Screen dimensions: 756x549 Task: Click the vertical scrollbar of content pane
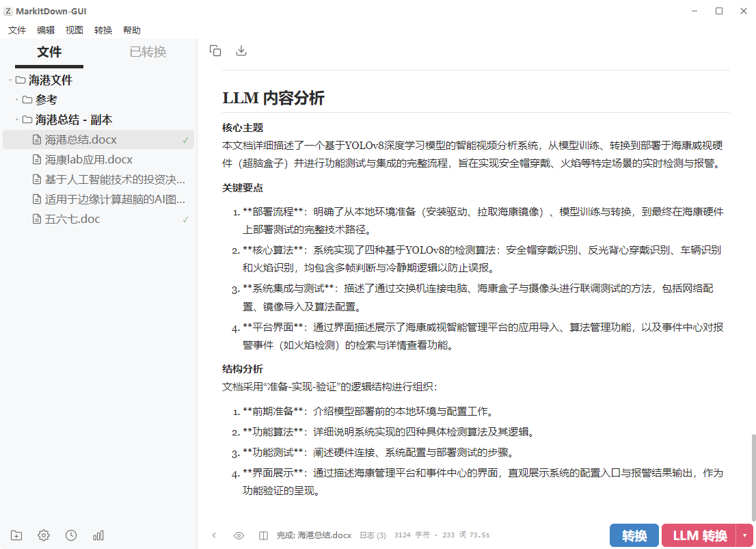click(x=753, y=478)
